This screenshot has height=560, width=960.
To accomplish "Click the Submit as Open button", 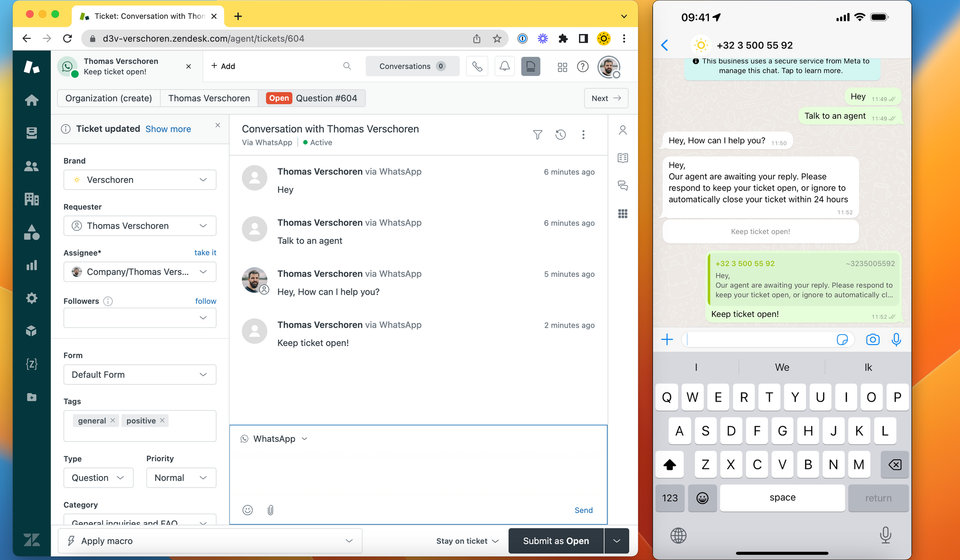I will 555,541.
